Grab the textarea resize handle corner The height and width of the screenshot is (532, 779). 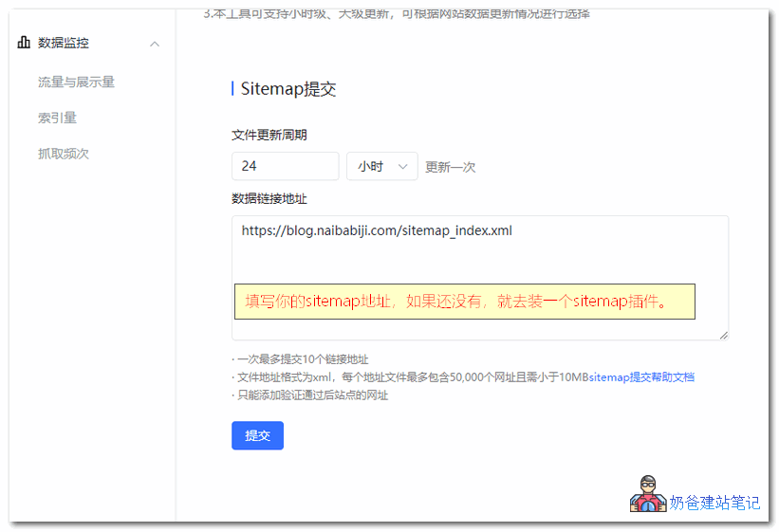click(724, 336)
